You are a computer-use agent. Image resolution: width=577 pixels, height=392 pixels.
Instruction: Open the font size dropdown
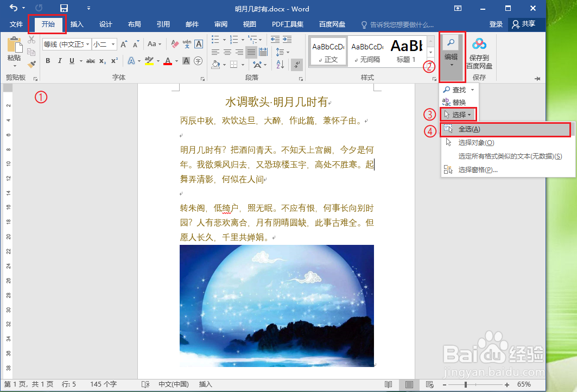pyautogui.click(x=113, y=44)
